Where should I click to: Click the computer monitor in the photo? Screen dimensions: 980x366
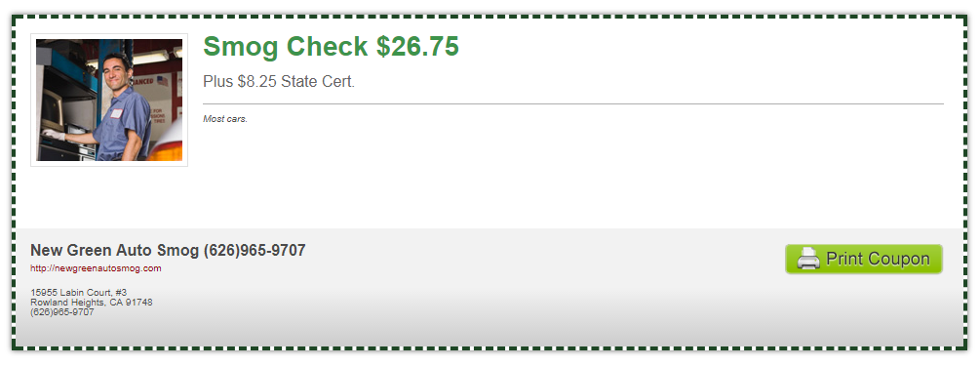pos(51,108)
